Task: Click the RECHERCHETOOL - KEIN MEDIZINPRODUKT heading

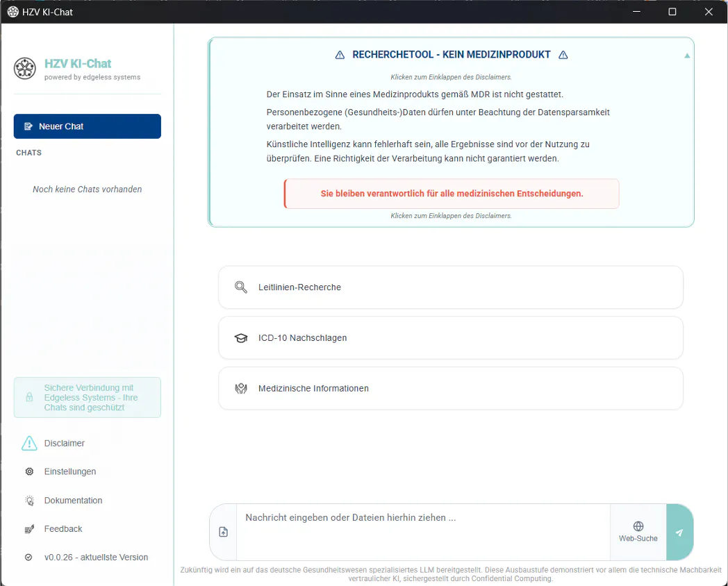Action: tap(452, 55)
